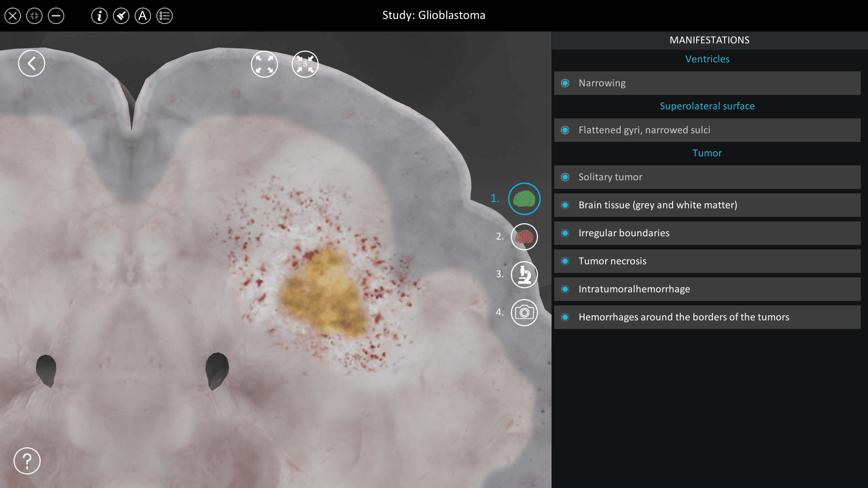Open the information (i) panel
Screen dimensions: 868x488
[99, 16]
